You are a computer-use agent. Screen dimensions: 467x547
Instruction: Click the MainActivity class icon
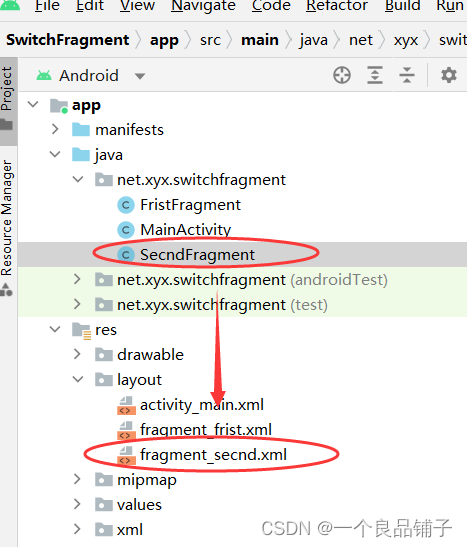[x=126, y=230]
